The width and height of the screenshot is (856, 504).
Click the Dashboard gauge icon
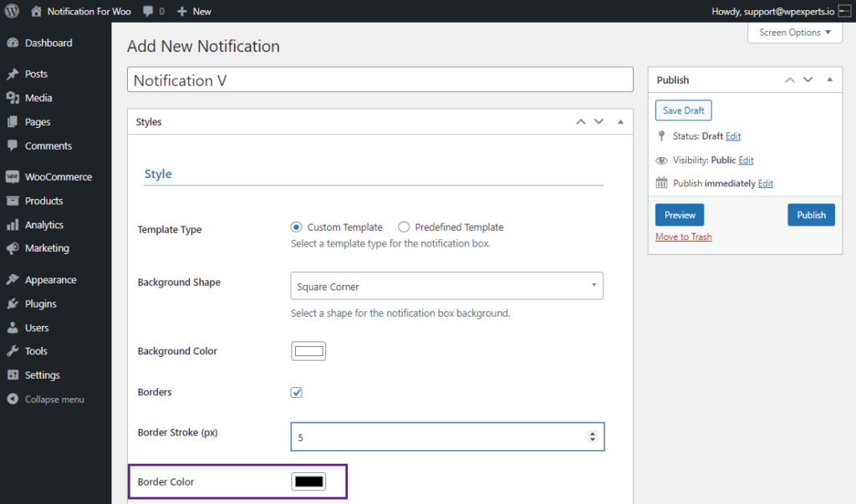coord(13,43)
